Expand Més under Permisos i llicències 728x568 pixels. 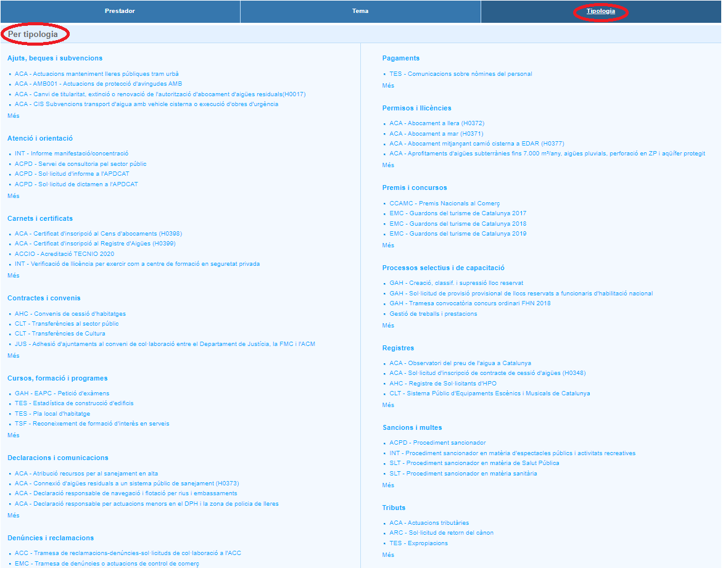pyautogui.click(x=388, y=165)
